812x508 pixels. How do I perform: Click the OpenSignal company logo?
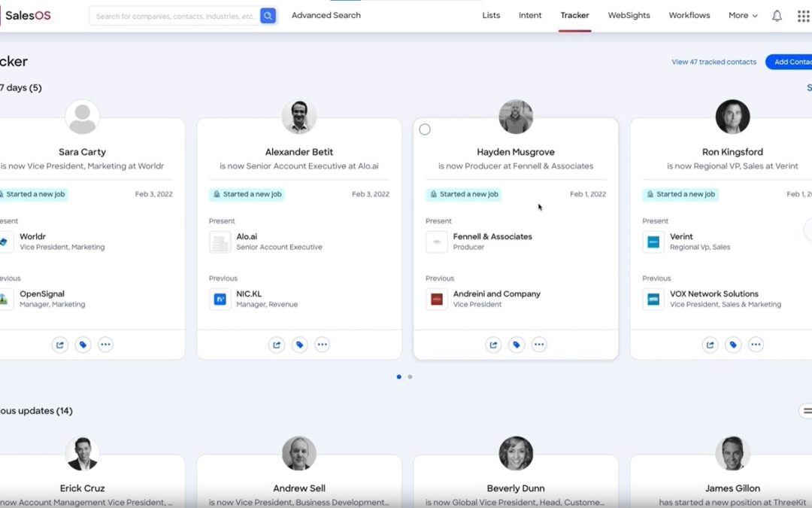[x=5, y=299]
